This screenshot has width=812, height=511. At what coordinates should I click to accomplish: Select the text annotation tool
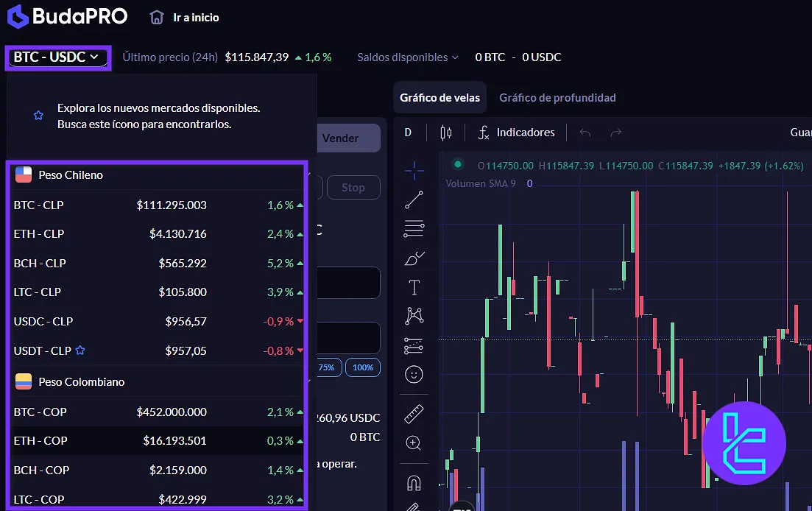click(x=414, y=287)
